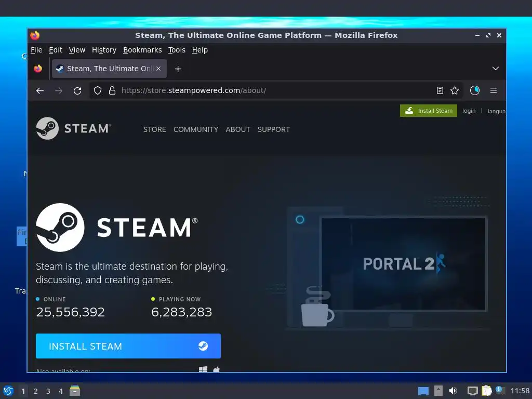Click the blue show desktop tray icon
This screenshot has height=399, width=532.
click(423, 391)
